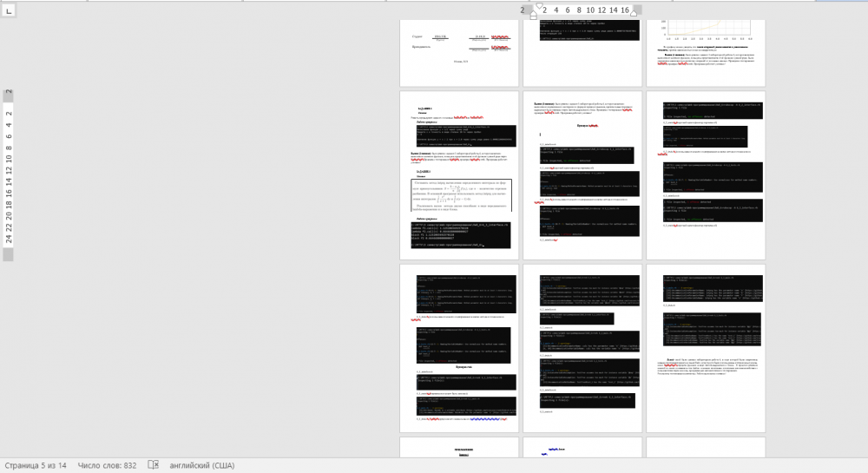The image size is (868, 473).
Task: Select the top page with signature lines
Action: (x=459, y=53)
